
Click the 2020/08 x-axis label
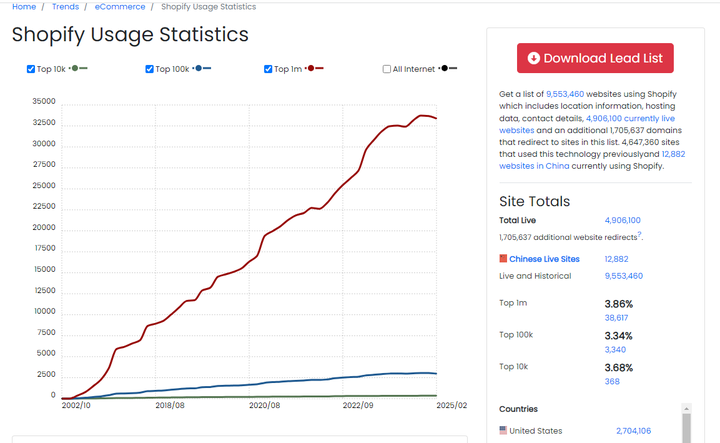[264, 405]
